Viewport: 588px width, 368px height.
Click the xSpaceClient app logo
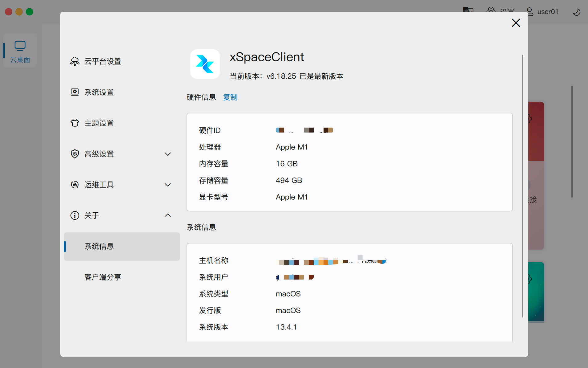(205, 64)
